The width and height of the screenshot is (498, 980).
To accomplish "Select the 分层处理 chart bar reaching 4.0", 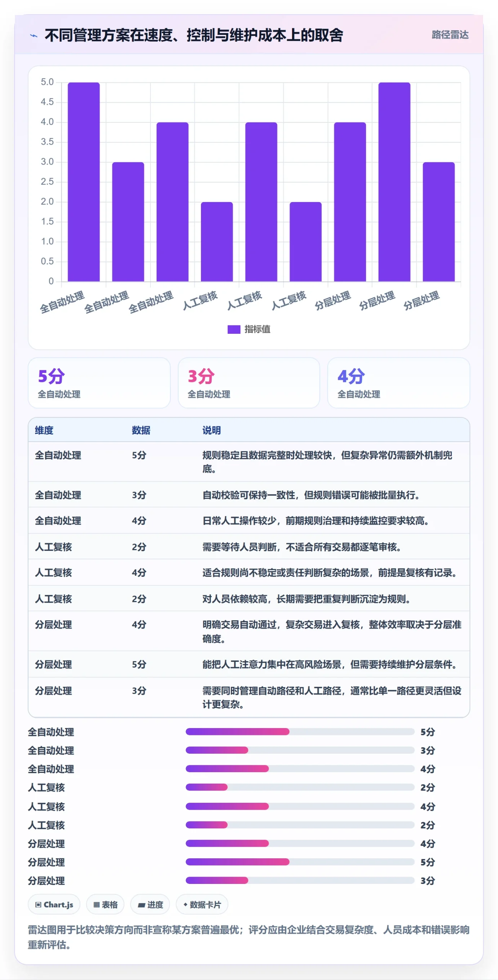I will coord(350,202).
